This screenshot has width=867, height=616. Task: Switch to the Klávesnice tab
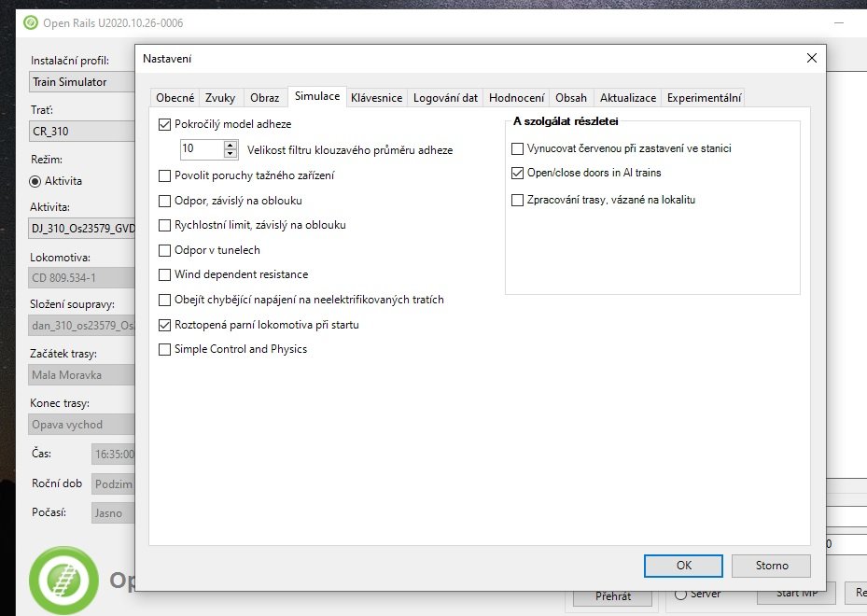click(x=376, y=97)
